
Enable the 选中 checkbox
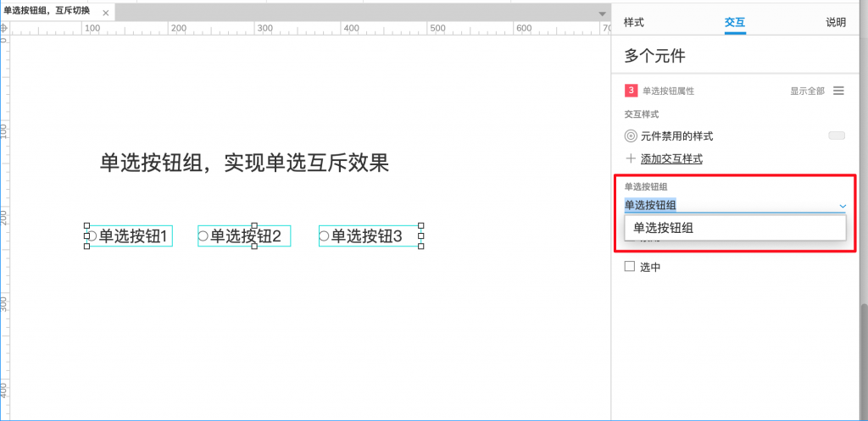630,267
